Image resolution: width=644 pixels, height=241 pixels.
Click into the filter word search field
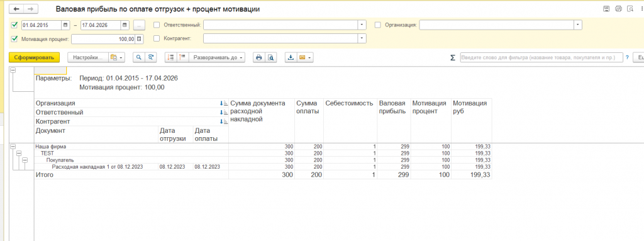coord(541,58)
